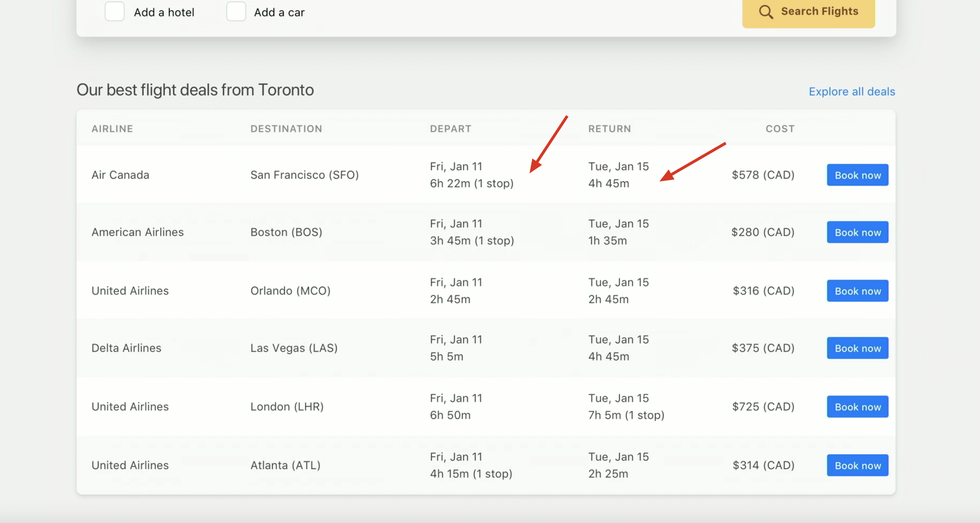
Task: Book the United Airlines London flight
Action: [x=857, y=407]
